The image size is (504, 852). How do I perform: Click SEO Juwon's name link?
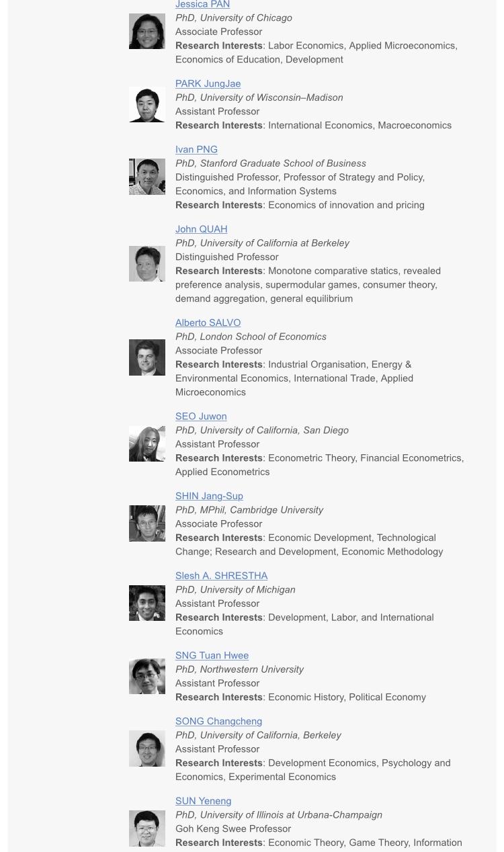[201, 417]
